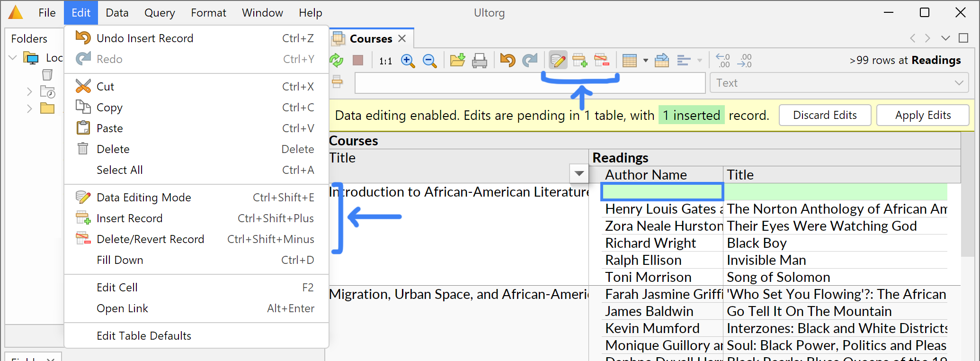This screenshot has width=980, height=361.
Task: Open the Format menu
Action: click(x=208, y=13)
